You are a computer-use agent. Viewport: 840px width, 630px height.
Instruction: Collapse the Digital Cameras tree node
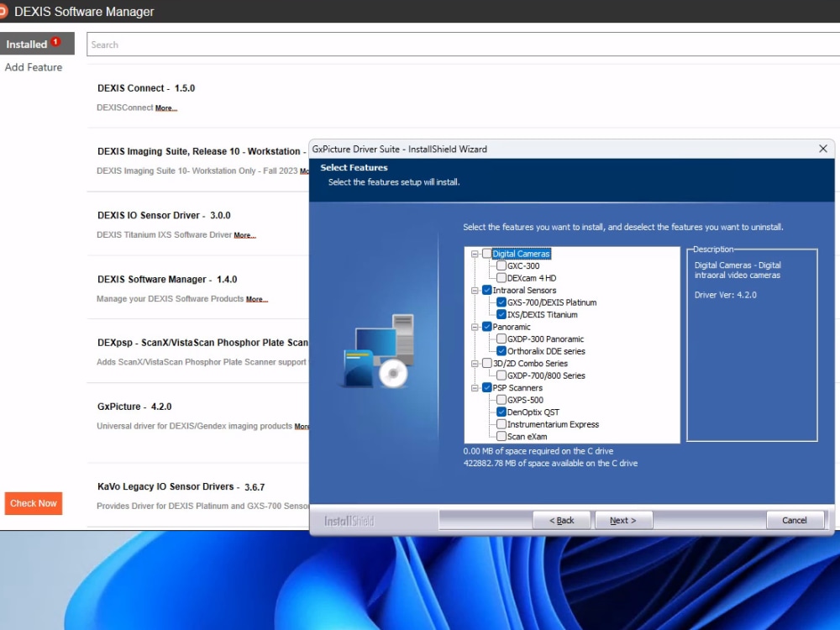(475, 254)
